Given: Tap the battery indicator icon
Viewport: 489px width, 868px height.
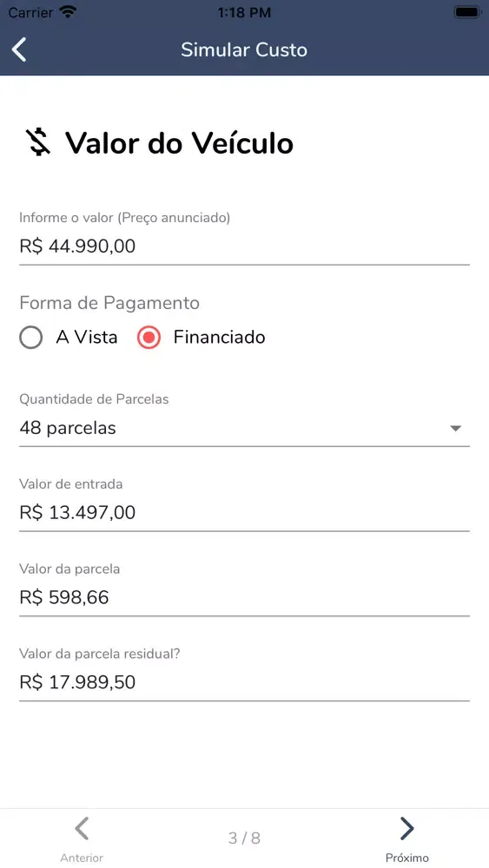Looking at the screenshot, I should click(467, 12).
